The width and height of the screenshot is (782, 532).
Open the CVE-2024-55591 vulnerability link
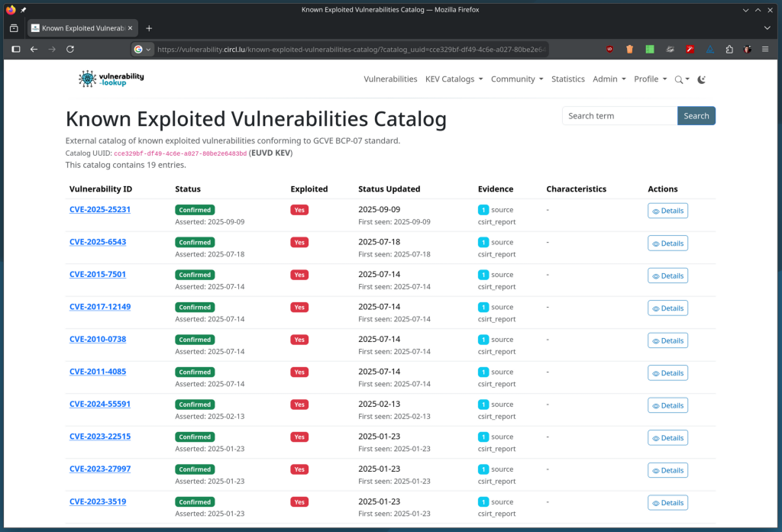100,405
